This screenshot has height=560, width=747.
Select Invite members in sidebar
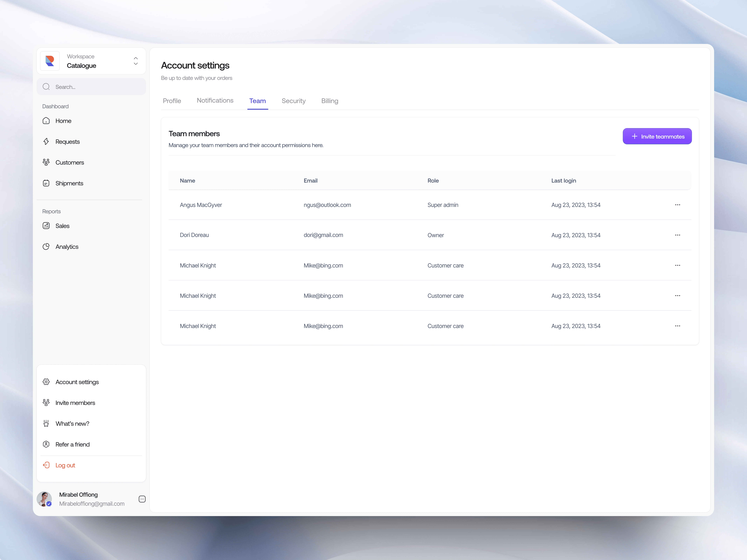click(x=75, y=403)
